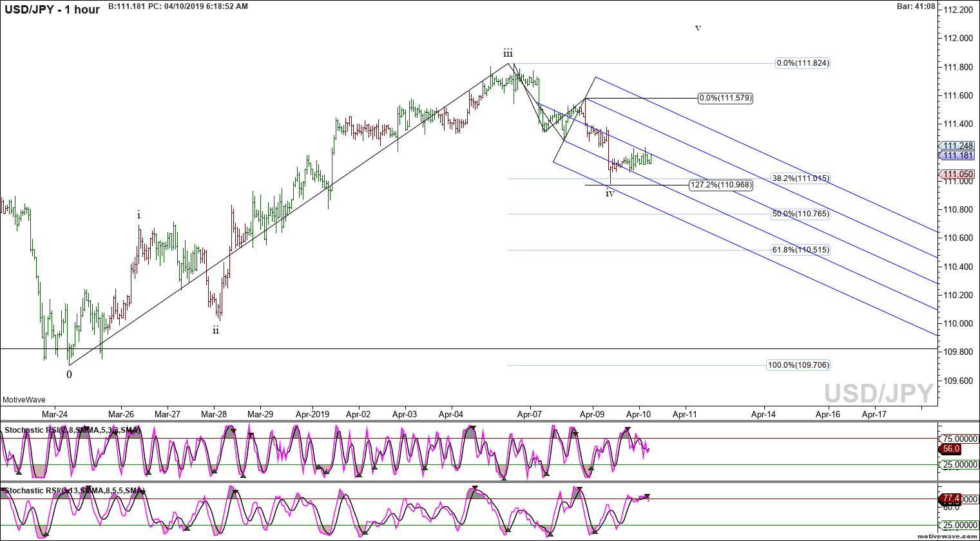Click the USD/JPY - 1 hour chart title

pyautogui.click(x=52, y=9)
